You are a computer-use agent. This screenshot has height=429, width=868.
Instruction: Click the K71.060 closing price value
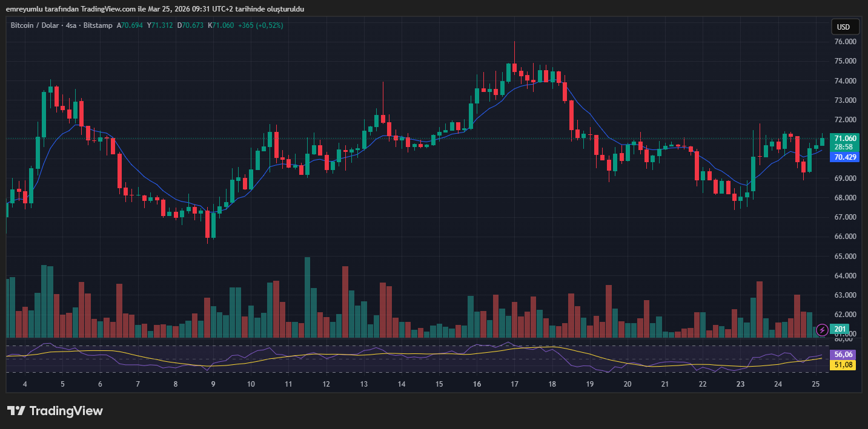coord(221,25)
